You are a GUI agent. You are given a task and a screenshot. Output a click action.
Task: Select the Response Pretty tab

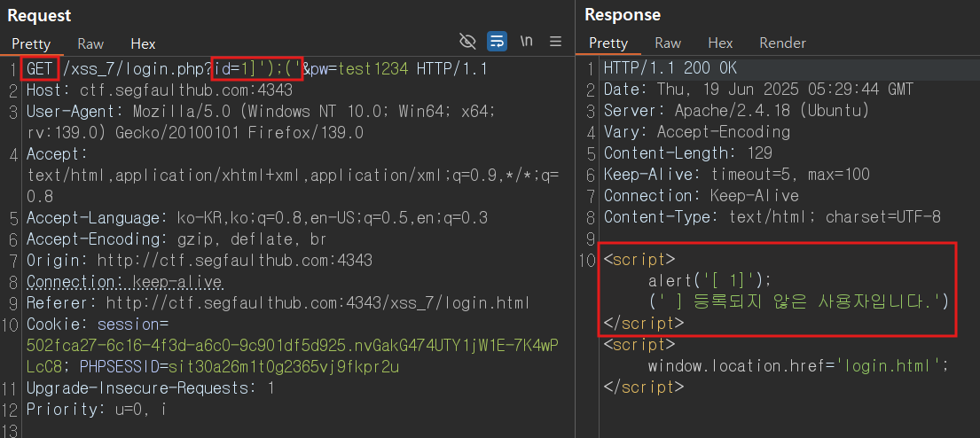coord(608,43)
